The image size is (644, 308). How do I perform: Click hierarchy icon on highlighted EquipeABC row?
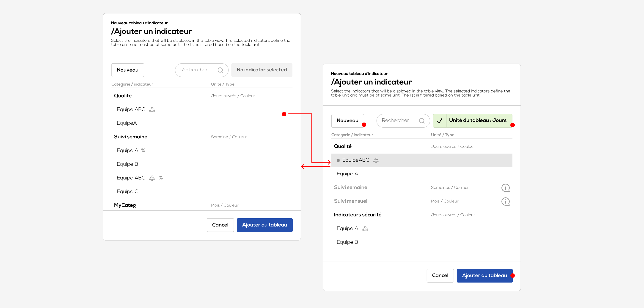pyautogui.click(x=376, y=160)
